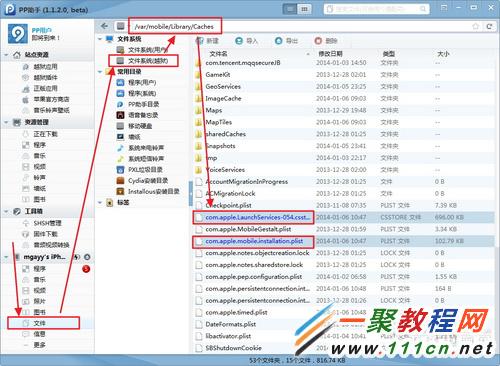Click the 新建 toolbar button
The image size is (500, 366).
coord(207,41)
